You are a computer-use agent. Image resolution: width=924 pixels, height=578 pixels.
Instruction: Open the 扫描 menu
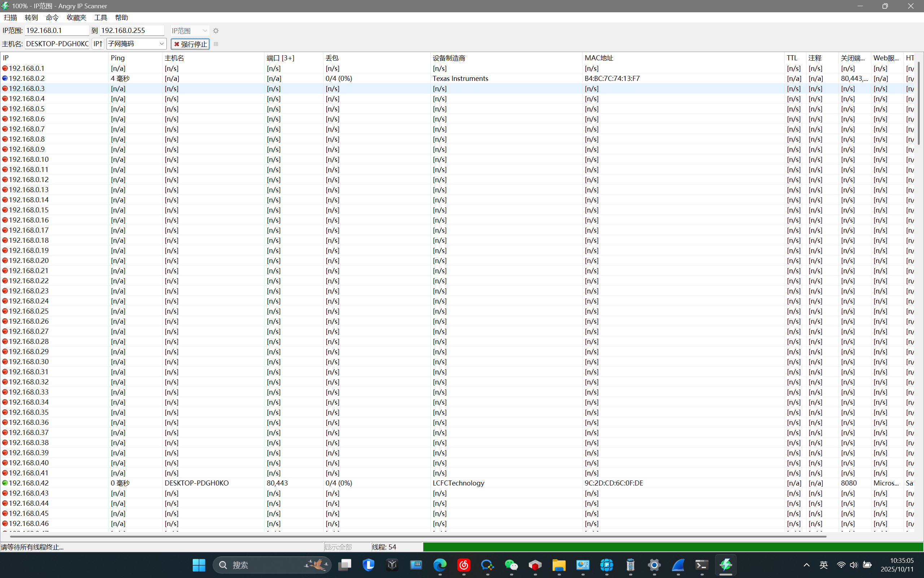click(x=11, y=18)
